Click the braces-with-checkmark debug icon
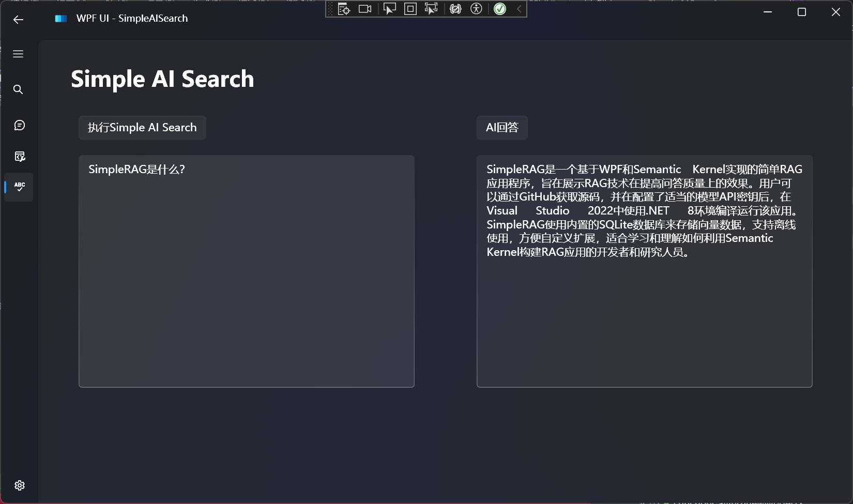 [455, 9]
